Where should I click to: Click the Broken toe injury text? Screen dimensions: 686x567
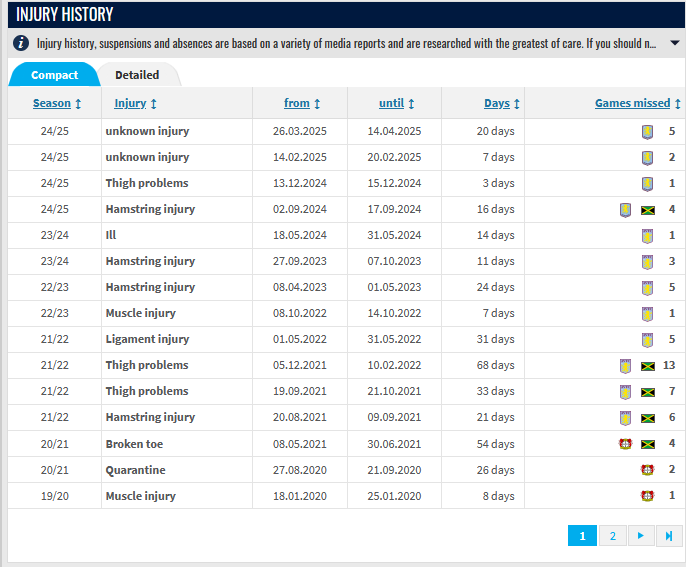pos(134,444)
